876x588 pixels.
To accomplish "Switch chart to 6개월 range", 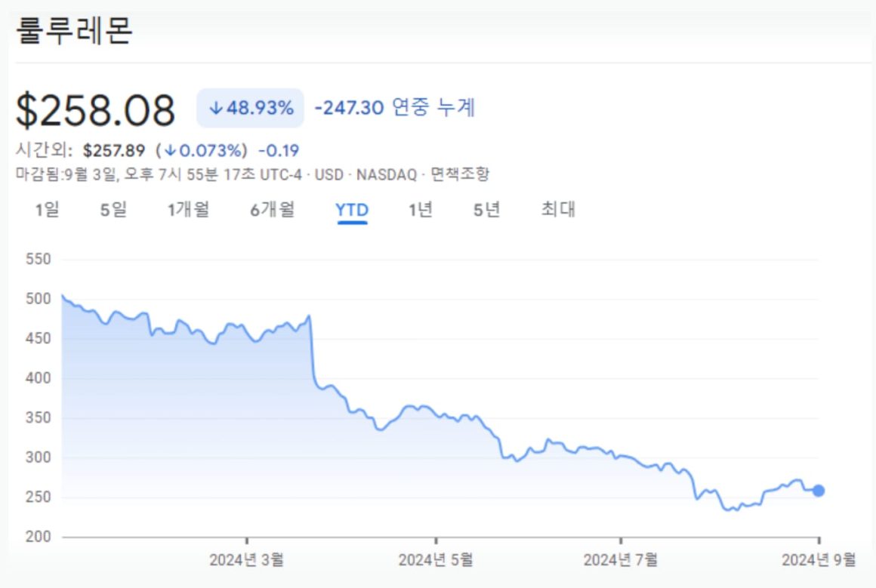I will click(x=272, y=209).
